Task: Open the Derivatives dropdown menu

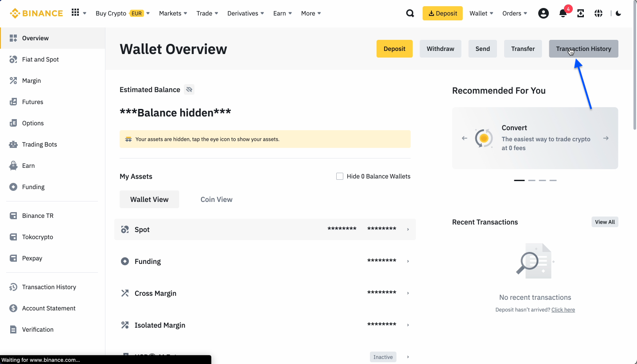Action: (x=246, y=13)
